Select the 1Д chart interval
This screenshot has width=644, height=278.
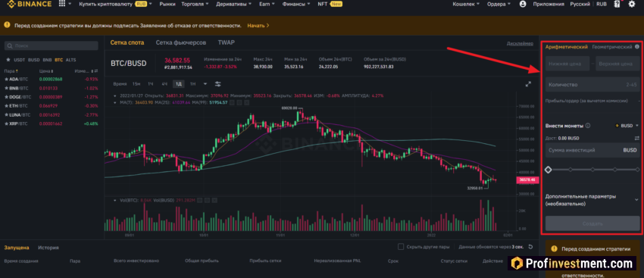click(x=179, y=84)
